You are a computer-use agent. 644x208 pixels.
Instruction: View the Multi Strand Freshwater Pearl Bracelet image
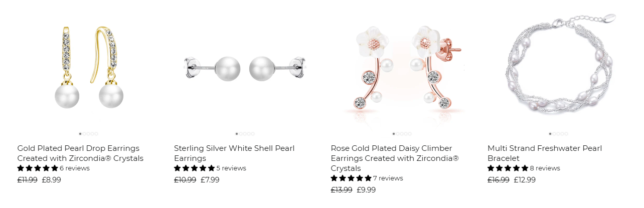coord(559,64)
